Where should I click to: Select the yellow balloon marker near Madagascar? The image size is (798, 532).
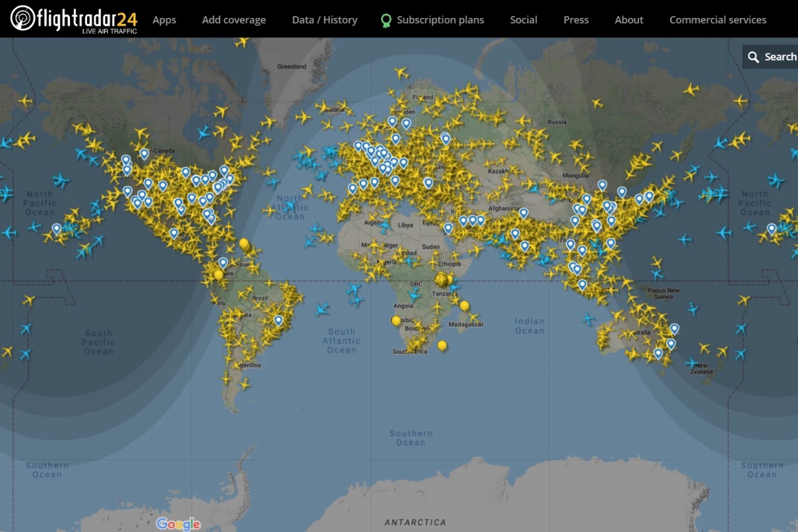(464, 306)
